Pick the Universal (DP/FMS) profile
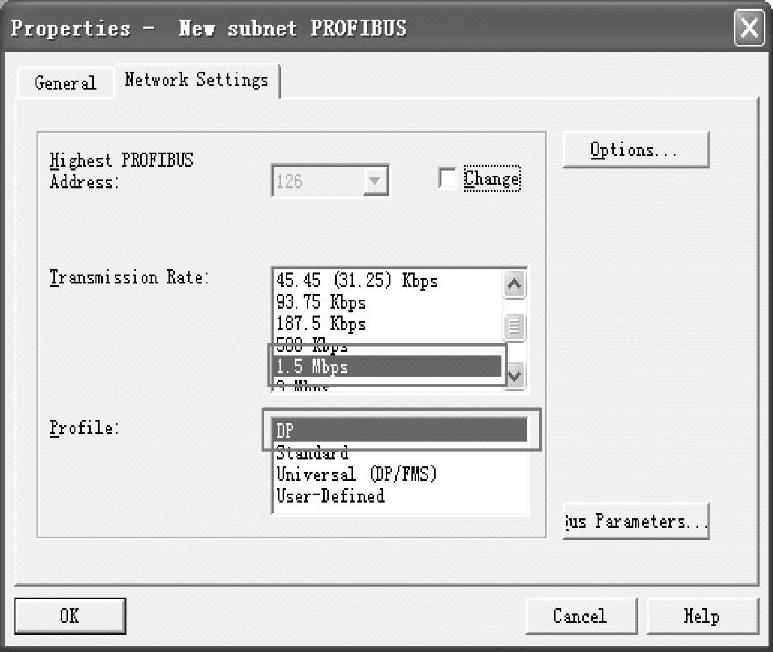The image size is (773, 652). 400,474
